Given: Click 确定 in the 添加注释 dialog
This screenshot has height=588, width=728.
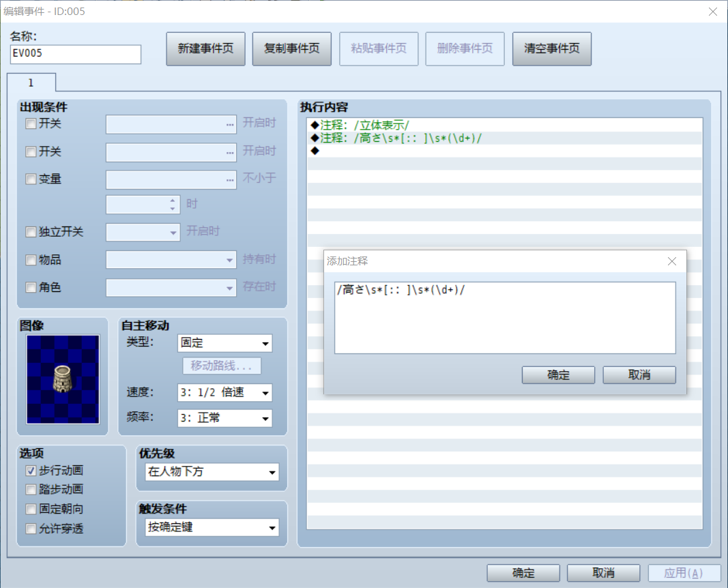Looking at the screenshot, I should [x=558, y=375].
